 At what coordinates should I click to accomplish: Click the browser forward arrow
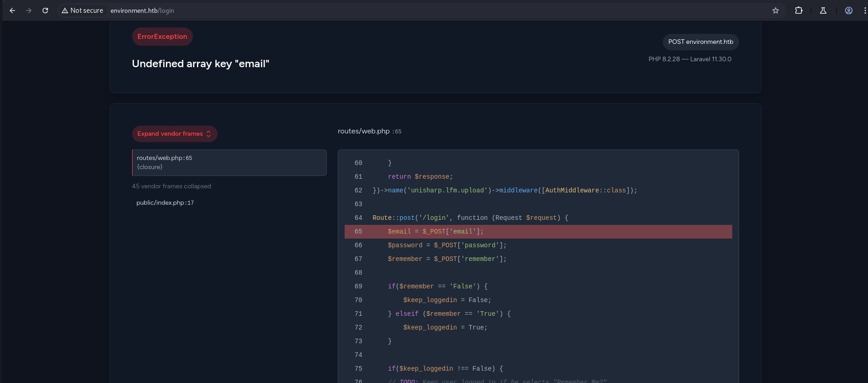pos(29,11)
